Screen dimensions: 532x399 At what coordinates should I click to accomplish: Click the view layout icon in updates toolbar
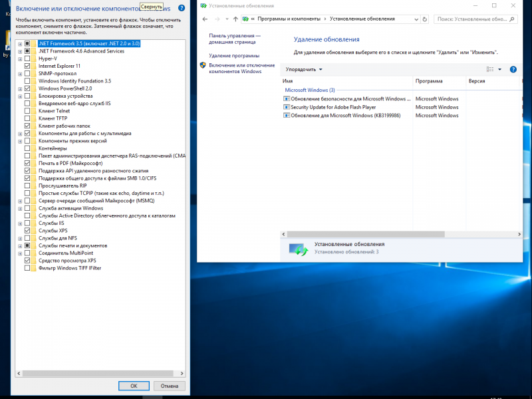(x=490, y=69)
